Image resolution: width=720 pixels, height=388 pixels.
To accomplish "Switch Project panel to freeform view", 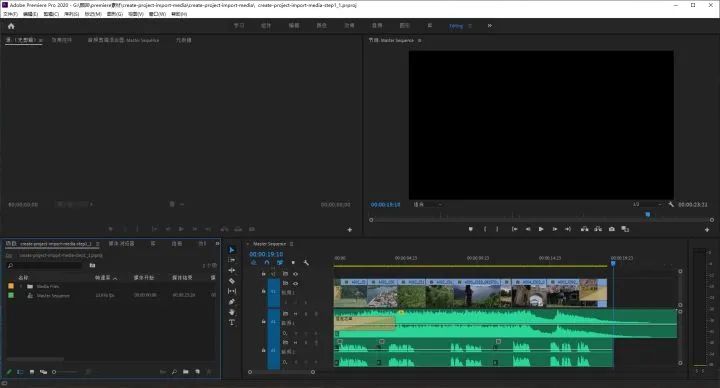I will coord(43,372).
